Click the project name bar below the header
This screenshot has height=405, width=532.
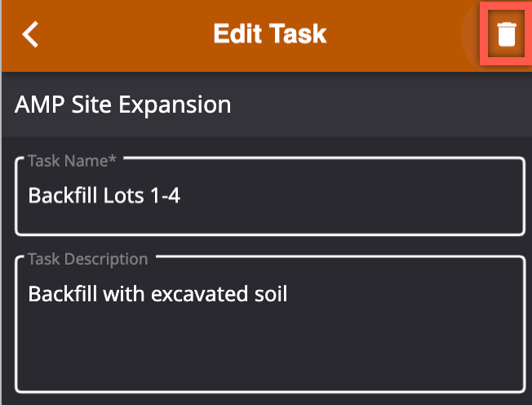tap(267, 105)
